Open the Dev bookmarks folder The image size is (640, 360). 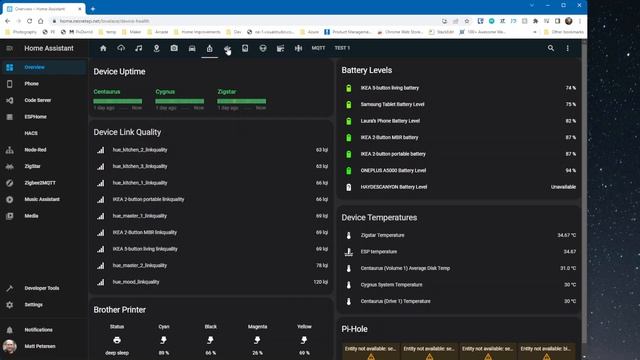(233, 32)
